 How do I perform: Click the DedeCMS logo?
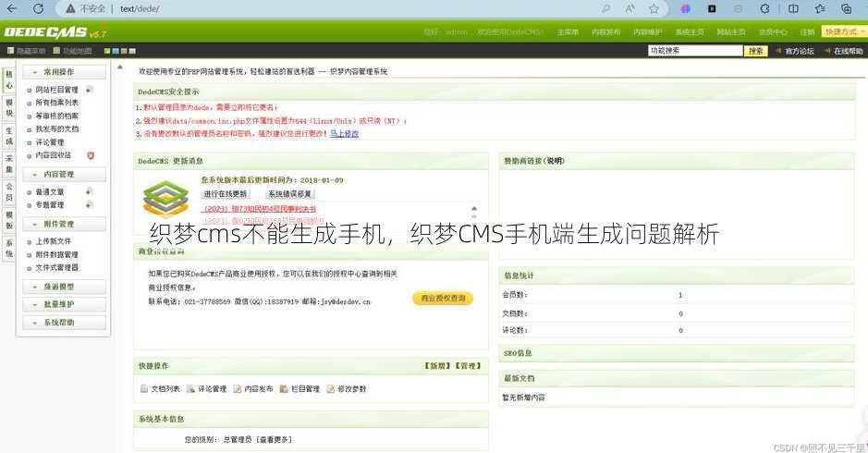click(55, 32)
